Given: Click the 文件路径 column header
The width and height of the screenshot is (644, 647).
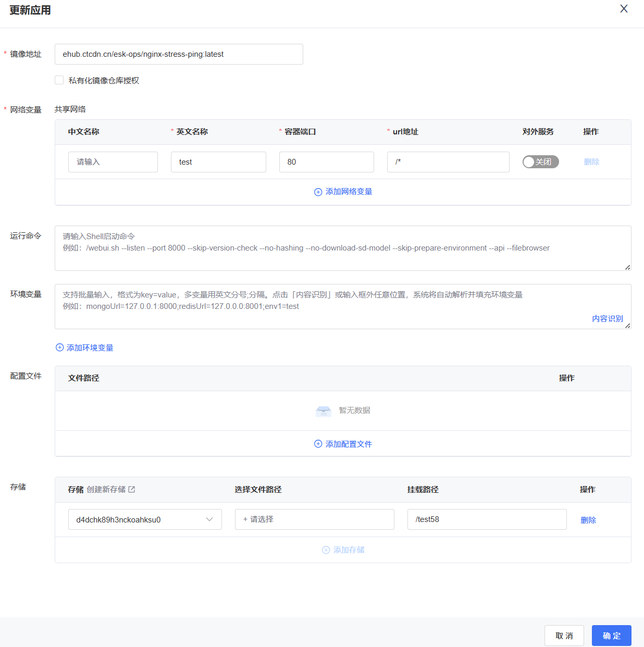Looking at the screenshot, I should 83,378.
